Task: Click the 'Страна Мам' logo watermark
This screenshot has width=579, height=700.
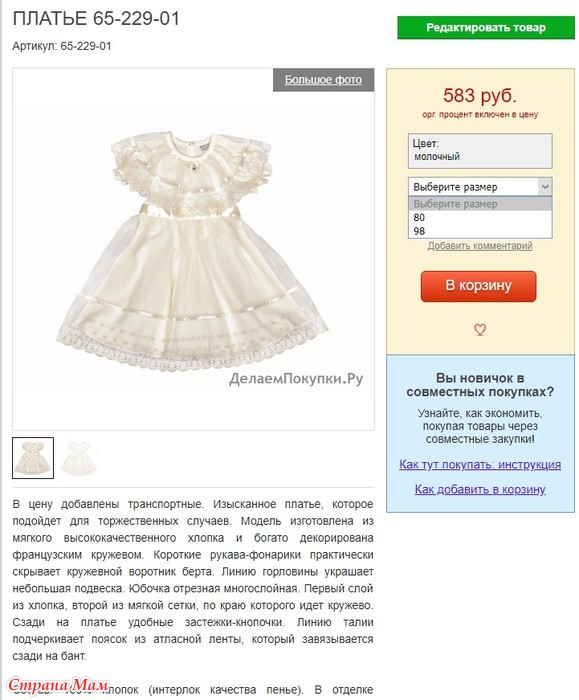Action: [x=58, y=685]
